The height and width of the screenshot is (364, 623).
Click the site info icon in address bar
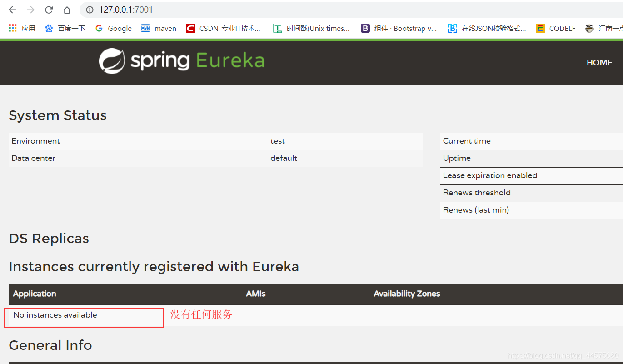[x=90, y=10]
